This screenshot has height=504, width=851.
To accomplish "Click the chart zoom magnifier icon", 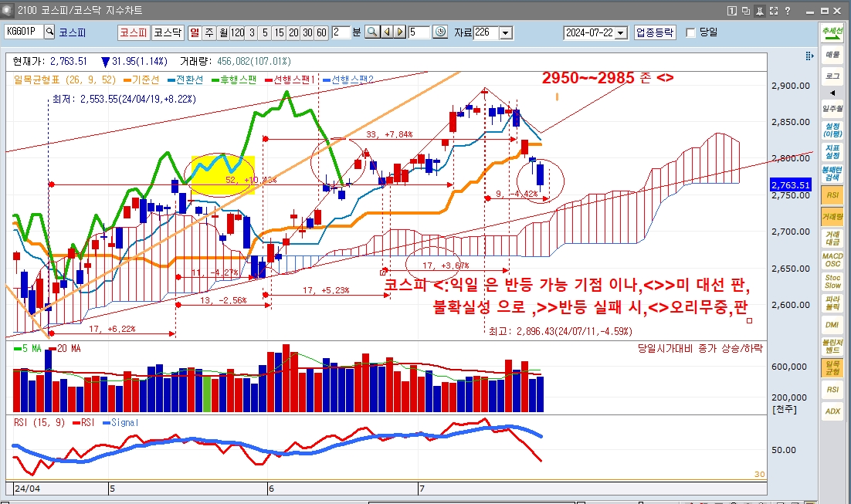I will point(372,32).
